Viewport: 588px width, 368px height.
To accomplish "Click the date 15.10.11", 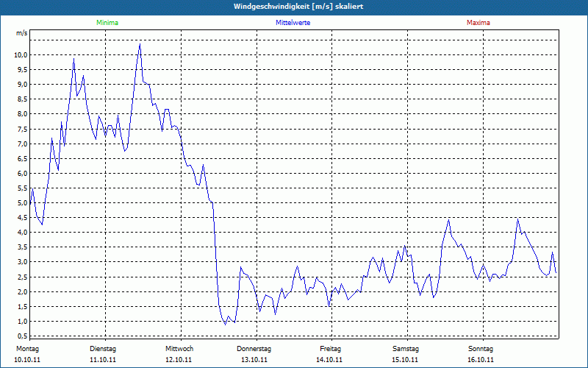I will [x=405, y=360].
